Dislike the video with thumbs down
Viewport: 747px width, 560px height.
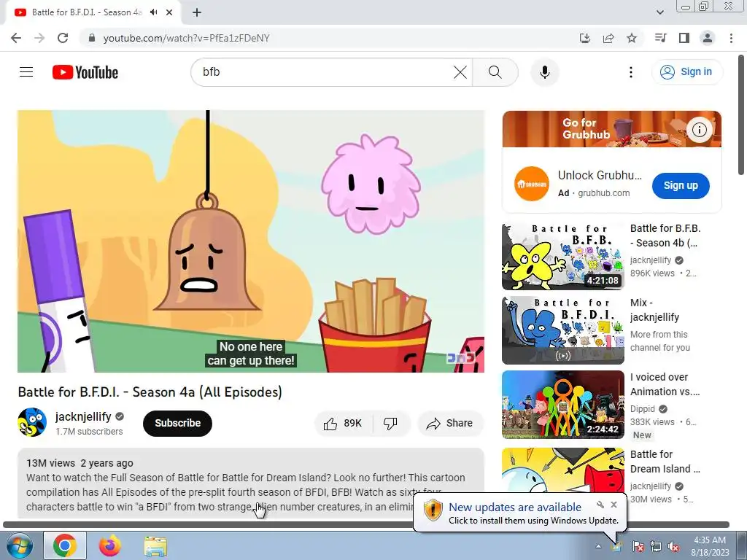[391, 424]
